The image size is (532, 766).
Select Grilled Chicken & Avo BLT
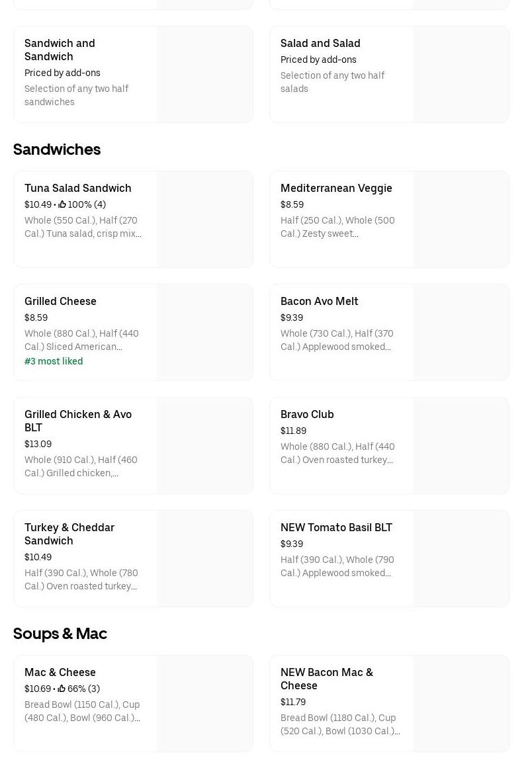click(x=78, y=421)
